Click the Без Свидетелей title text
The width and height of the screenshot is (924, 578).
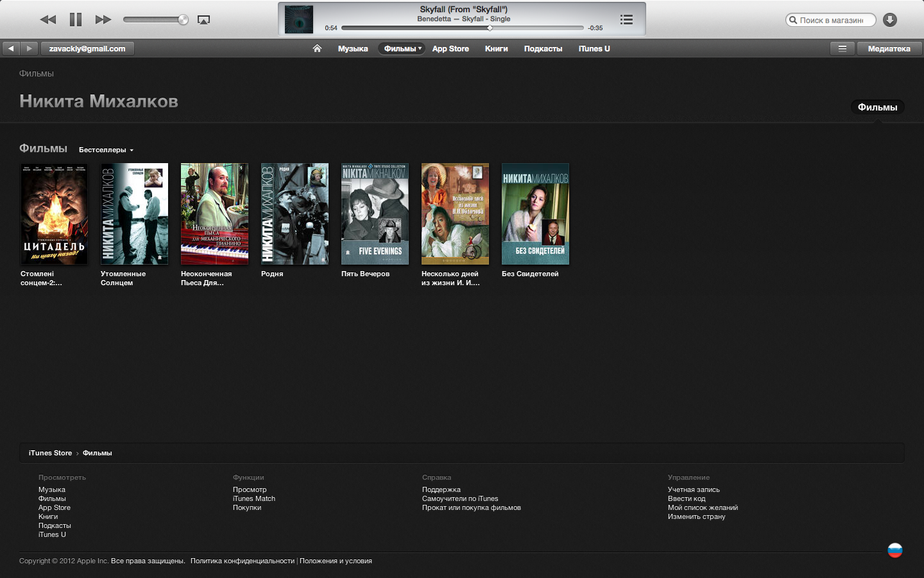pyautogui.click(x=530, y=274)
